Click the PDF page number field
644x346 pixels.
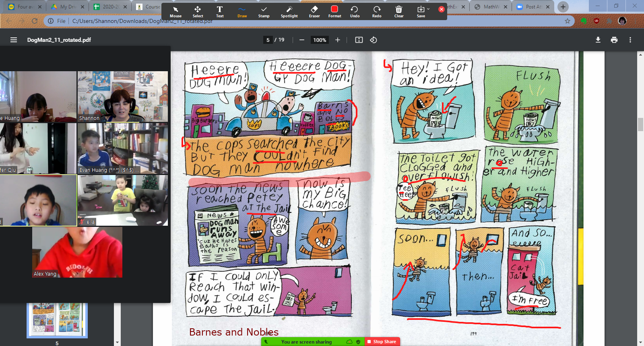268,40
